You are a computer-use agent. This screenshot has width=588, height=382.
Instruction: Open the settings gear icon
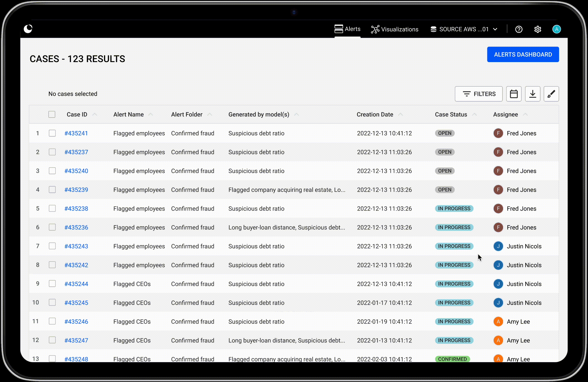tap(538, 29)
